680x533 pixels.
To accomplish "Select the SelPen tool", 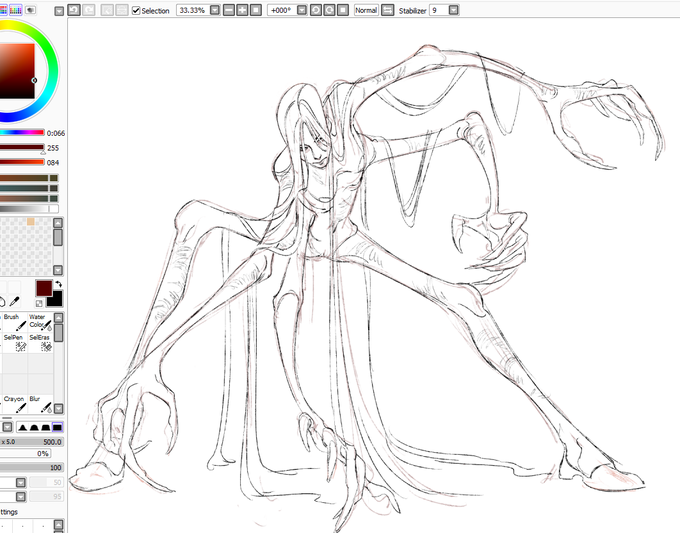I will (x=14, y=343).
